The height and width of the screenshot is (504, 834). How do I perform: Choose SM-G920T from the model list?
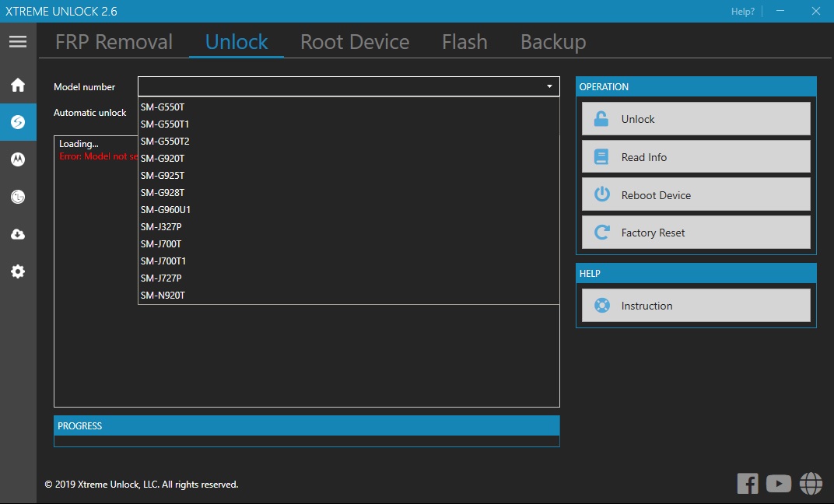[349, 158]
